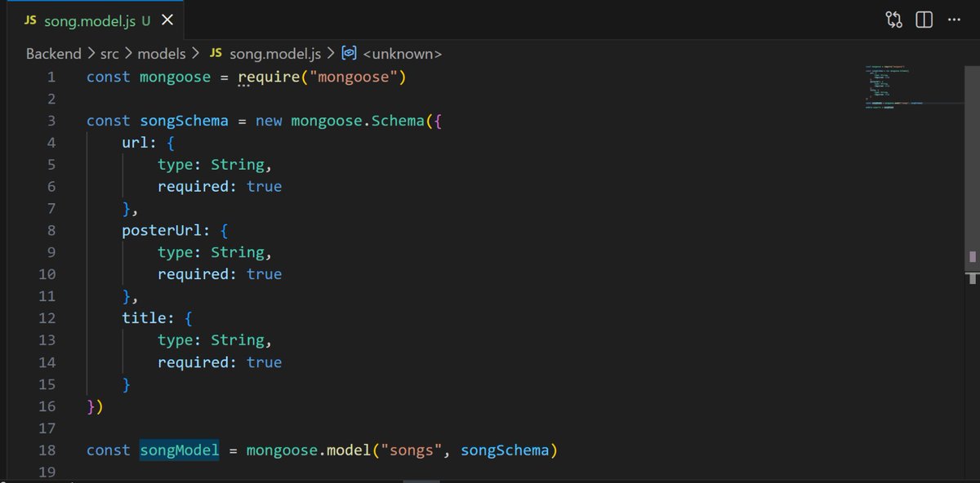The height and width of the screenshot is (483, 980).
Task: Open the Backend breadcrumb folder
Action: tap(54, 54)
